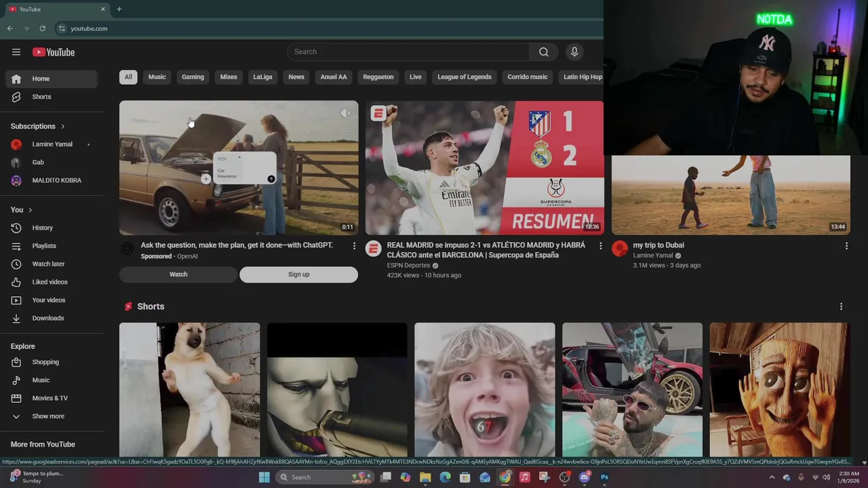The image size is (868, 488).
Task: Click the Watch button on the ad
Action: [178, 274]
